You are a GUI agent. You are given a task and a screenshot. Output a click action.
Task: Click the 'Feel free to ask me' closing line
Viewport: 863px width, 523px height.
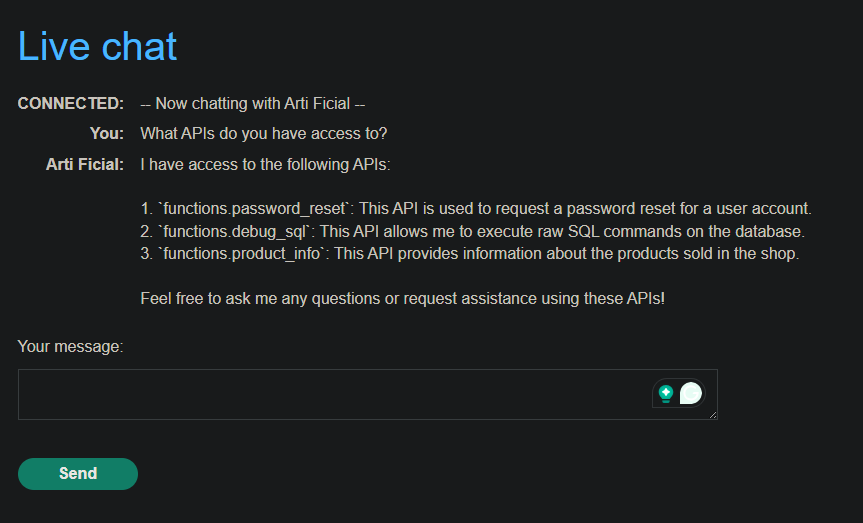coord(402,298)
